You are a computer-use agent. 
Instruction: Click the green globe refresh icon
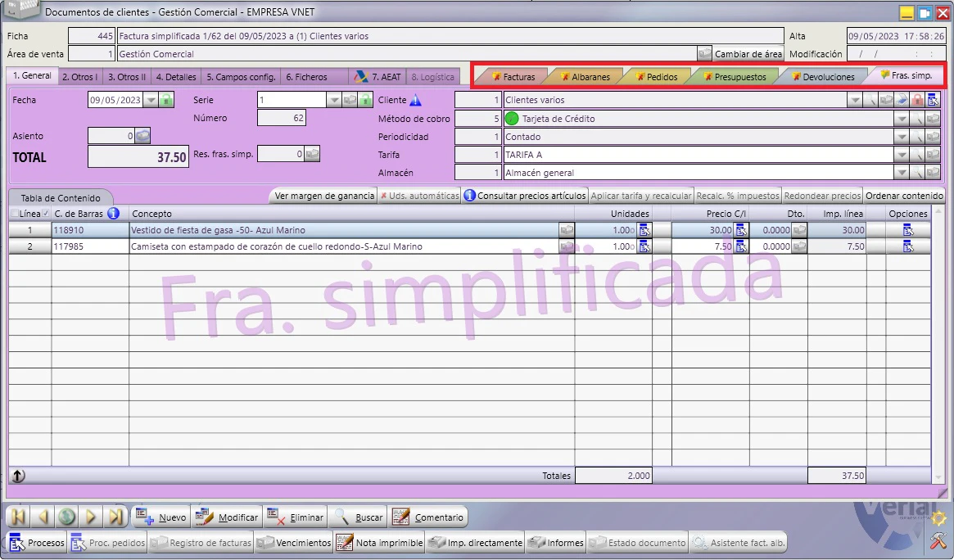(x=67, y=517)
